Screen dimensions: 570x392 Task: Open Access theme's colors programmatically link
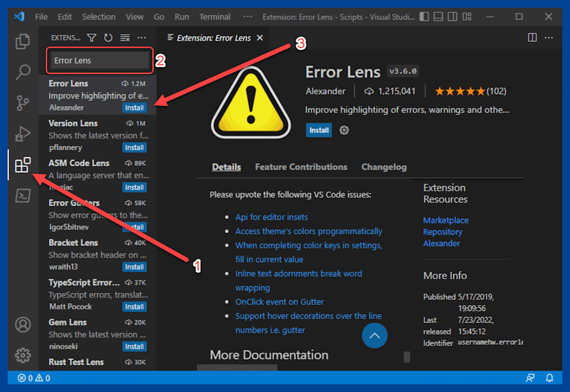click(x=308, y=231)
